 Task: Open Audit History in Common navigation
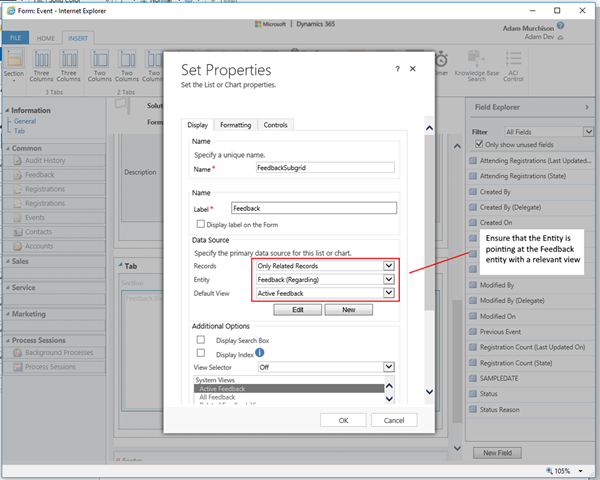pos(46,161)
